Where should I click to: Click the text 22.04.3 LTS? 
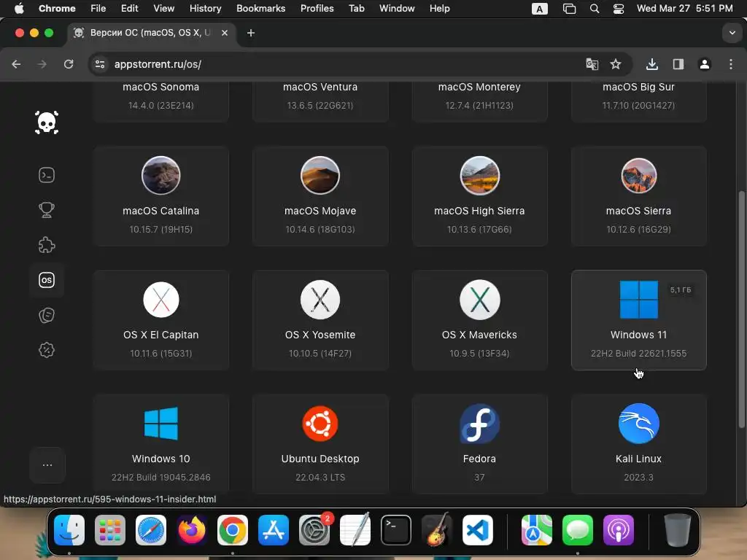click(x=320, y=477)
